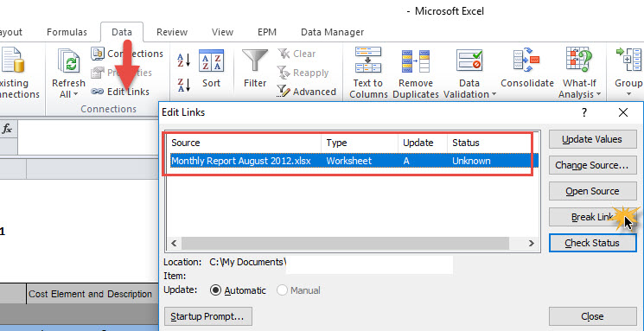The image size is (644, 331).
Task: Clear the applied filter
Action: (x=296, y=54)
